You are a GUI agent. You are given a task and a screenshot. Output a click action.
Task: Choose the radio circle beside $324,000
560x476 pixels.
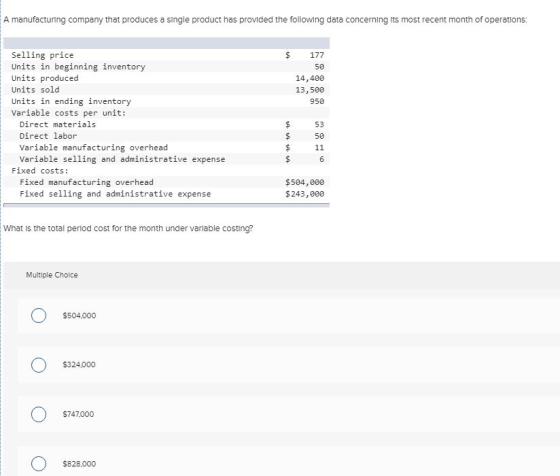tap(38, 365)
